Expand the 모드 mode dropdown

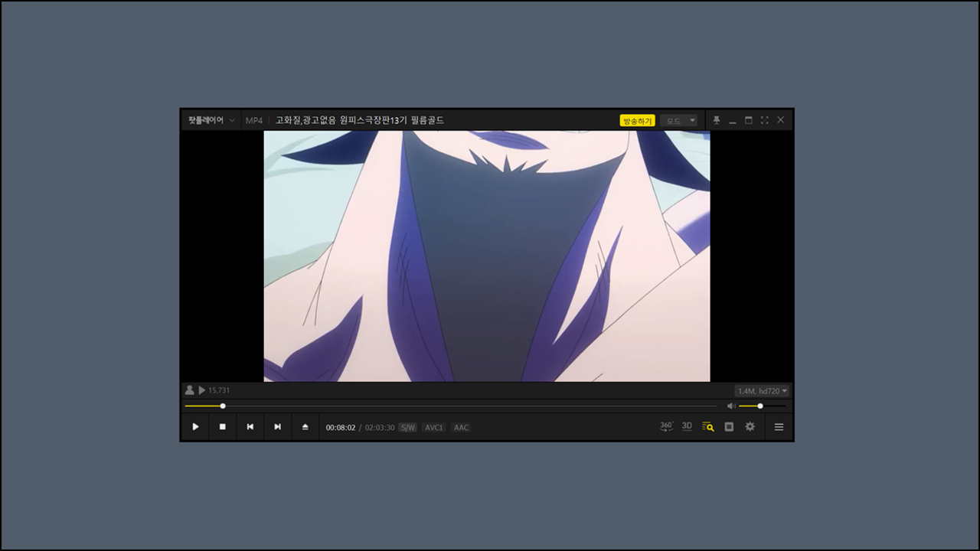click(x=679, y=121)
